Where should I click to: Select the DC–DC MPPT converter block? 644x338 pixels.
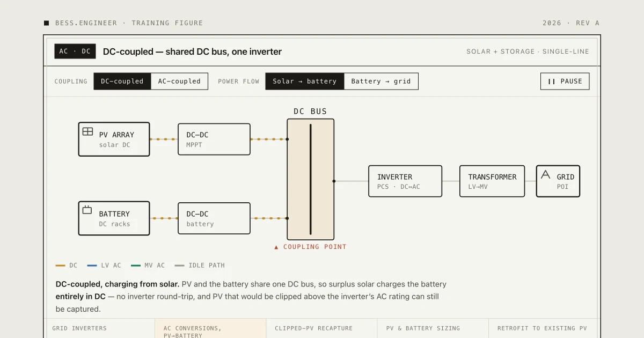pyautogui.click(x=214, y=139)
